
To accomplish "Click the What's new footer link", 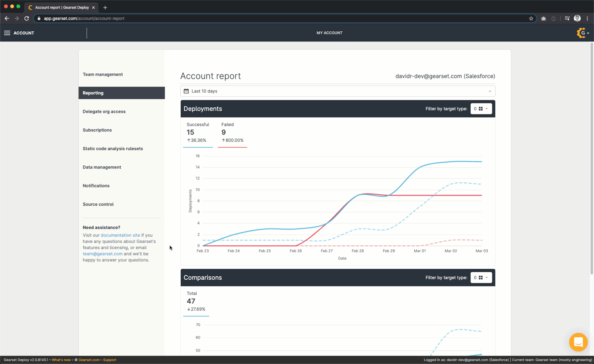I will point(61,360).
